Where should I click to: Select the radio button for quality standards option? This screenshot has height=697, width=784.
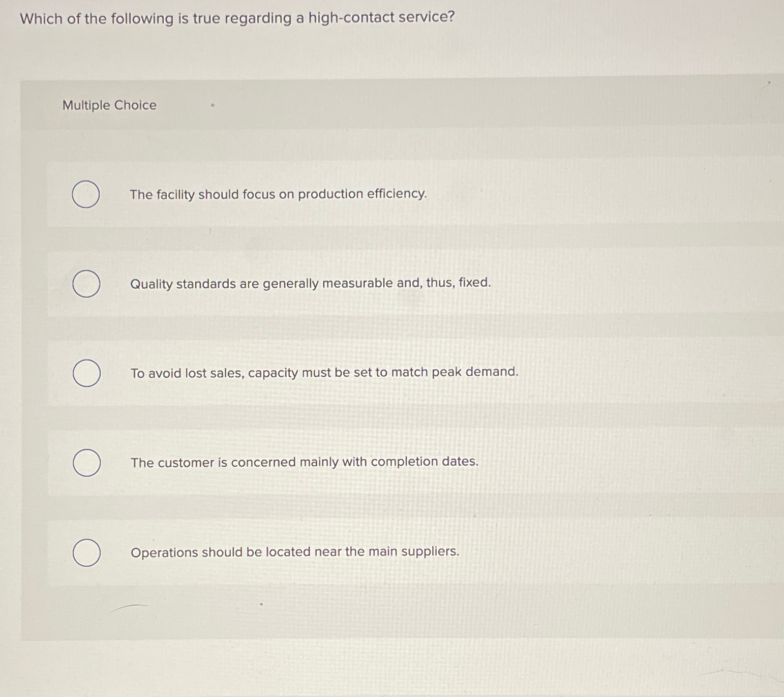(86, 284)
